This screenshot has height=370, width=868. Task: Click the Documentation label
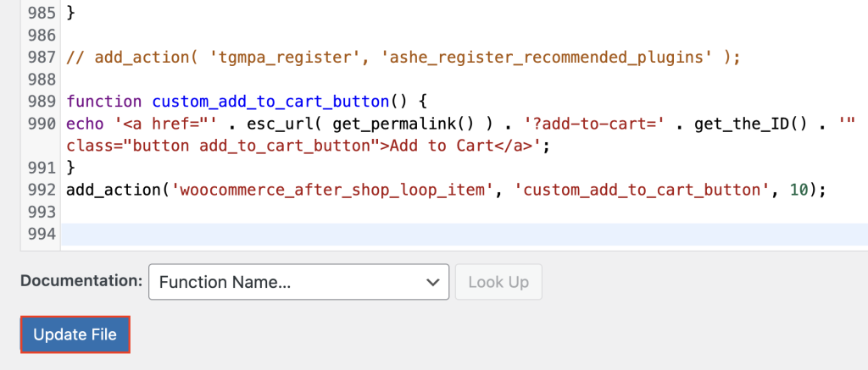[81, 282]
